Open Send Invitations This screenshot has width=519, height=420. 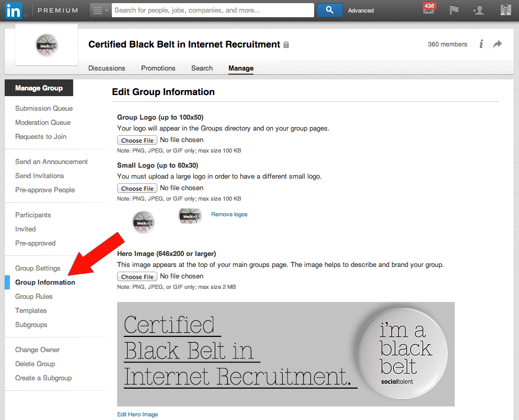click(40, 176)
